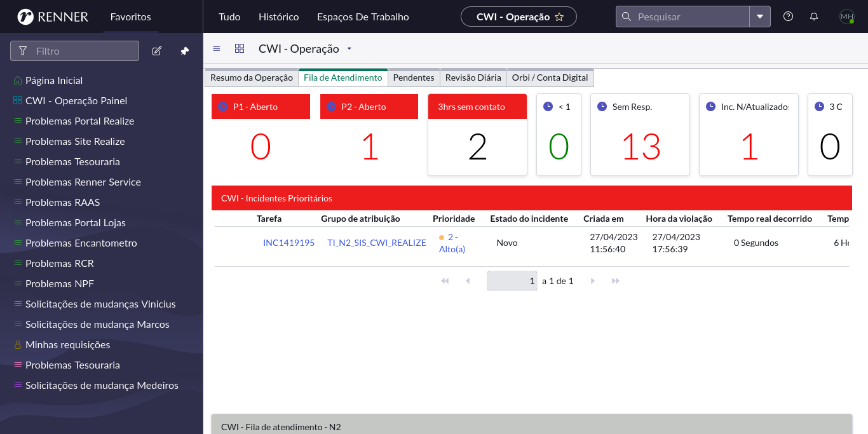Switch to Fila de Atendimento tab
Screen dimensions: 868x434
(x=343, y=78)
